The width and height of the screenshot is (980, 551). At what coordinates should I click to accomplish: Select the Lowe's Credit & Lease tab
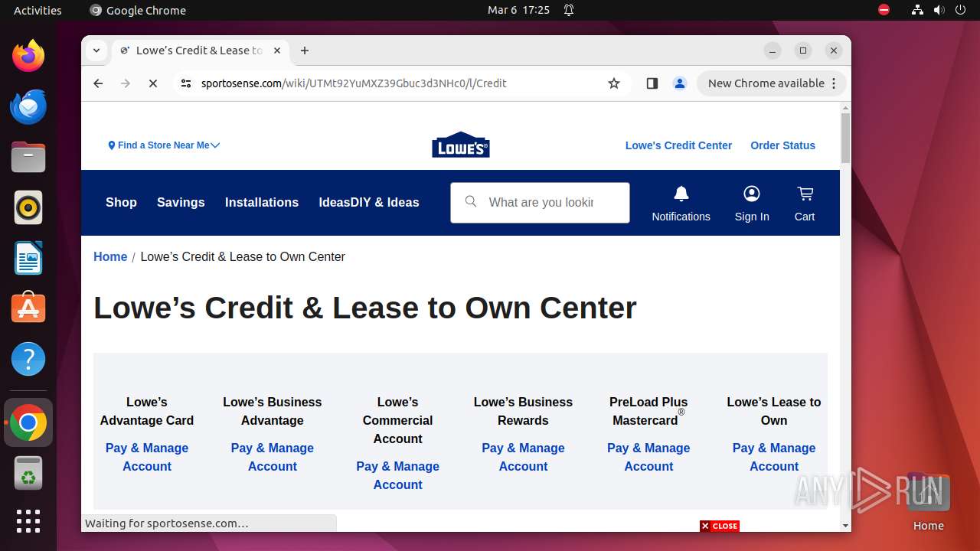click(x=201, y=51)
